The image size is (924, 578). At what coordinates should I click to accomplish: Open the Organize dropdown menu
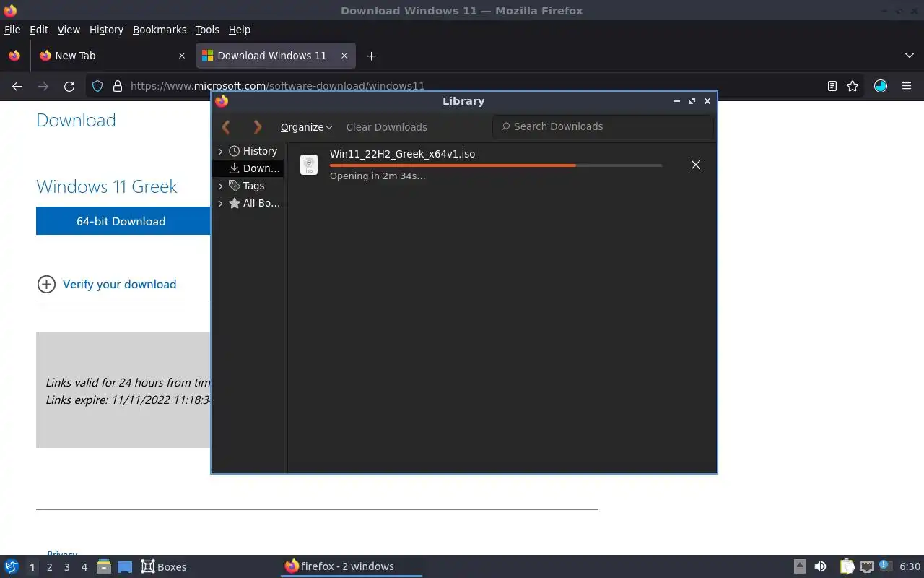tap(306, 127)
